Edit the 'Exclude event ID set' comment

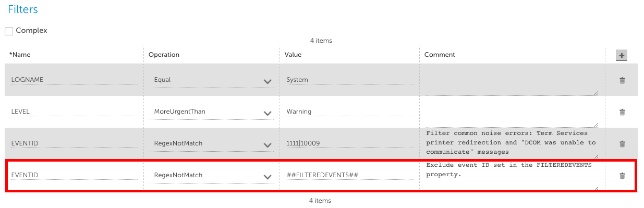pos(512,175)
